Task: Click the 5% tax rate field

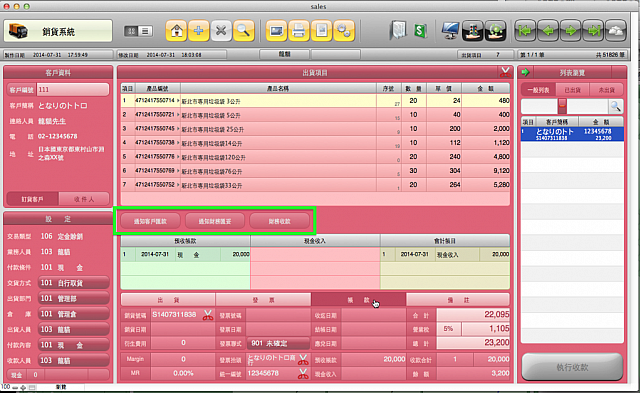Action: tap(449, 329)
